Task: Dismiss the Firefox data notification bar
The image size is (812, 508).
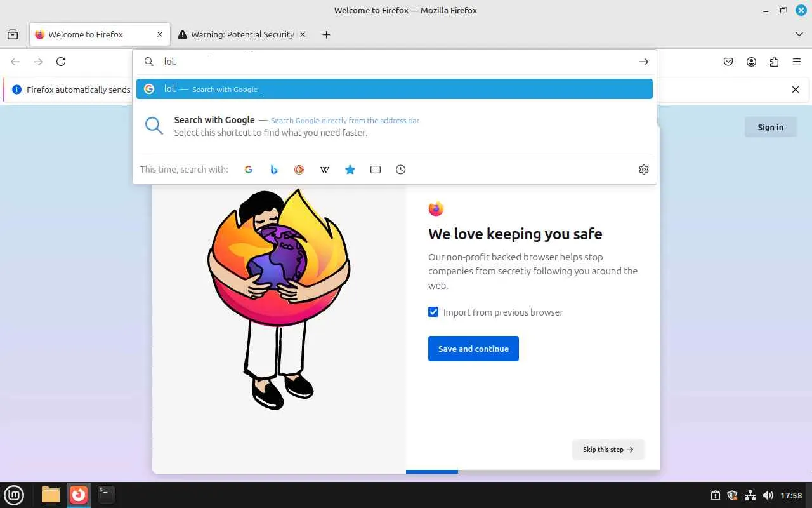Action: click(x=796, y=90)
